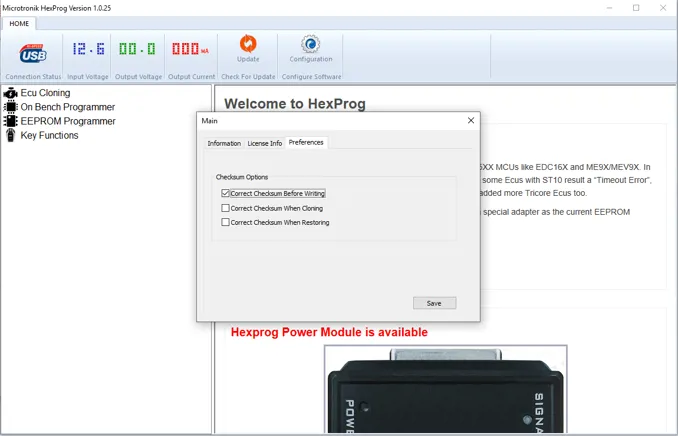Viewport: 678px width, 436px height.
Task: Select On Bench Programmer tree entry
Action: pos(67,107)
